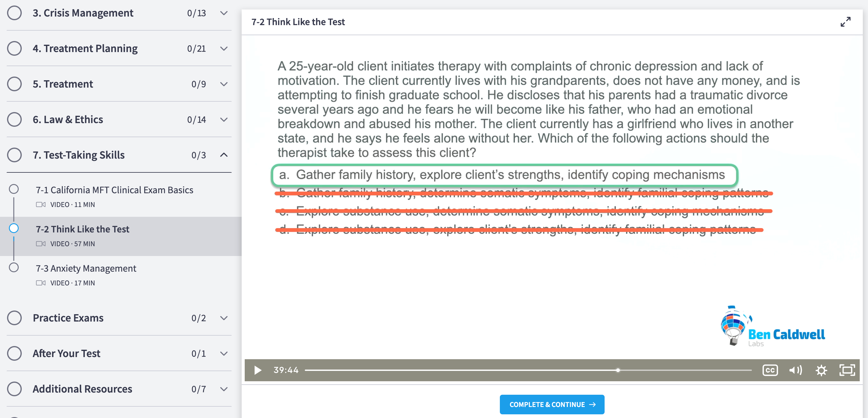The width and height of the screenshot is (868, 418).
Task: Toggle completion for 7-1 California MFT lesson
Action: click(14, 189)
